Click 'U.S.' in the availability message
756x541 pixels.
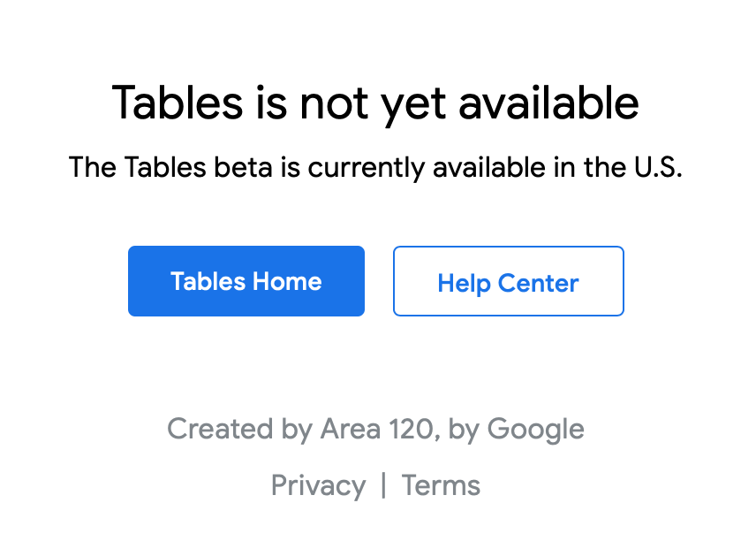[658, 167]
